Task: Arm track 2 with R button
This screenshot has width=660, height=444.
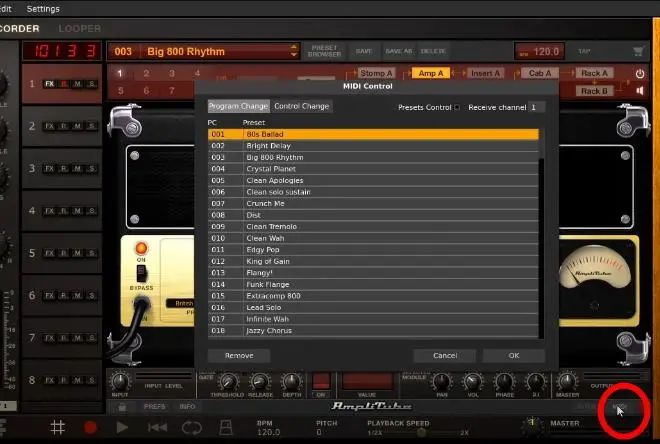Action: pyautogui.click(x=64, y=126)
